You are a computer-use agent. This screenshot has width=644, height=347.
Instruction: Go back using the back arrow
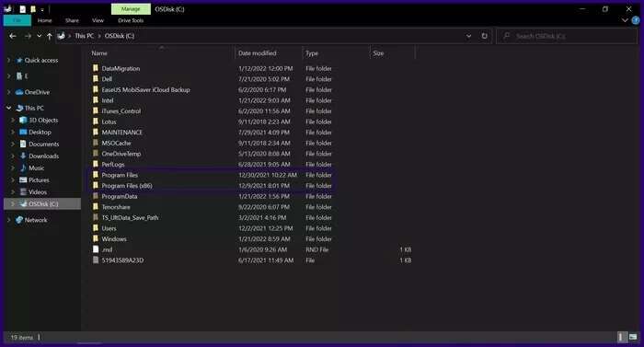13,36
